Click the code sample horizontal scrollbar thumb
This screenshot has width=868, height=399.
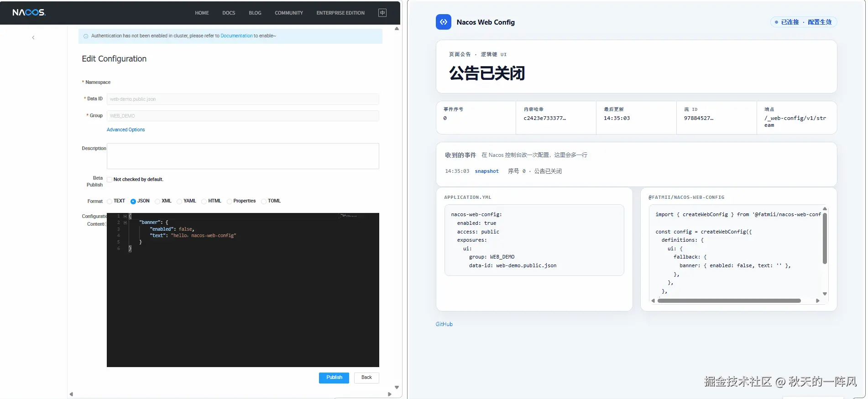pyautogui.click(x=729, y=301)
